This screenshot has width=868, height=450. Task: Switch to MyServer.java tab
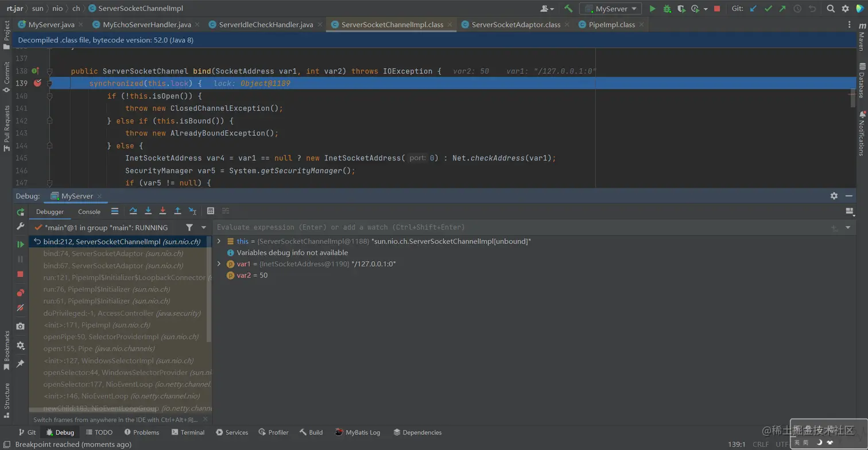[51, 25]
